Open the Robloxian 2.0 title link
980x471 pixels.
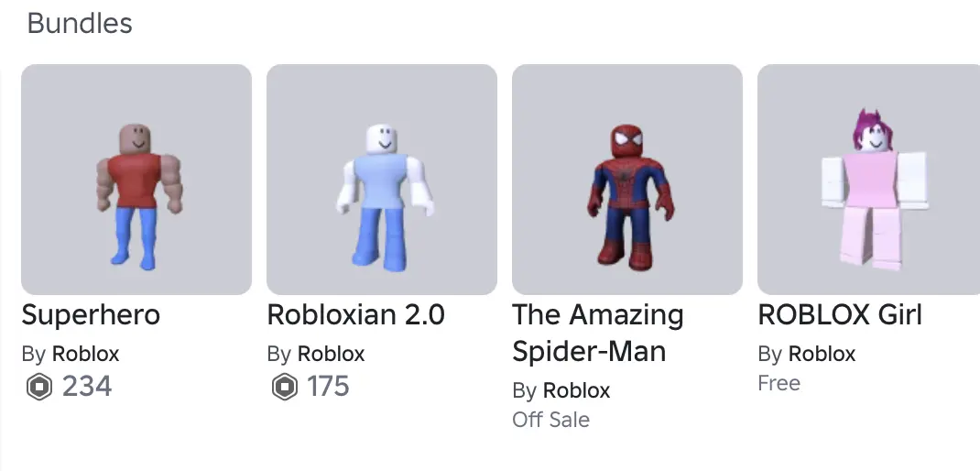coord(355,315)
